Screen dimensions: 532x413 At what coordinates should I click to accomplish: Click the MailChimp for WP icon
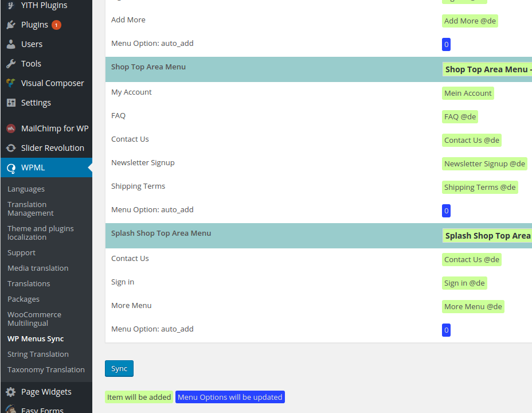(x=11, y=128)
